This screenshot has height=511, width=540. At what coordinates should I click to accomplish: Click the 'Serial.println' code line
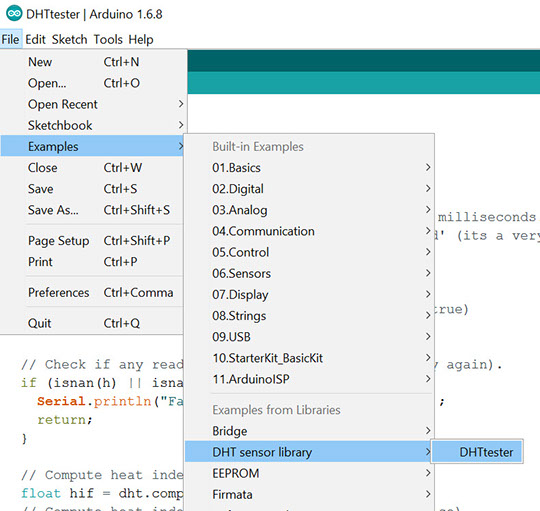110,401
